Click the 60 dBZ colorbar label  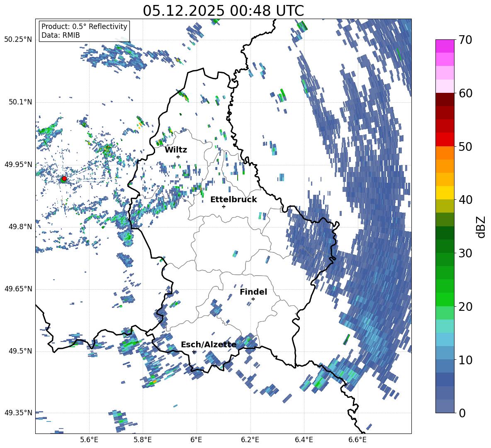465,93
